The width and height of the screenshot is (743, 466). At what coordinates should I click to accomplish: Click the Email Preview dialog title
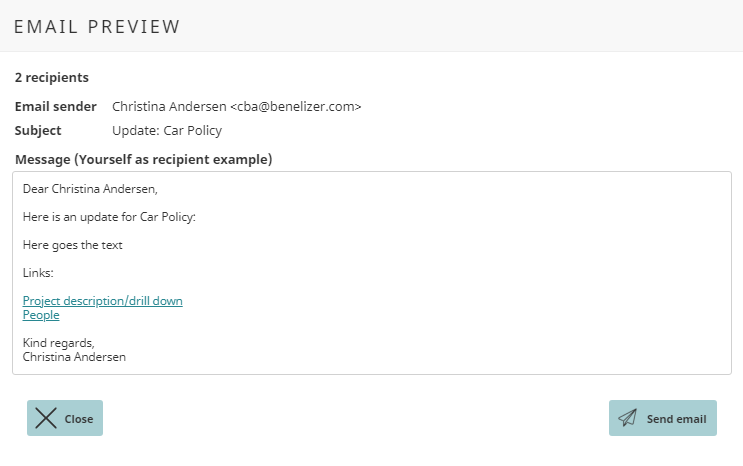click(x=97, y=26)
